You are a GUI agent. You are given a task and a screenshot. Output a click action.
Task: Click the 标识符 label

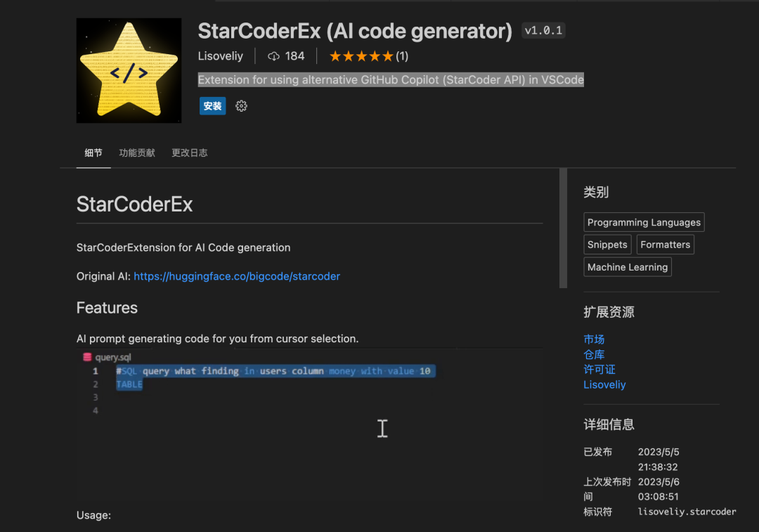tap(598, 512)
